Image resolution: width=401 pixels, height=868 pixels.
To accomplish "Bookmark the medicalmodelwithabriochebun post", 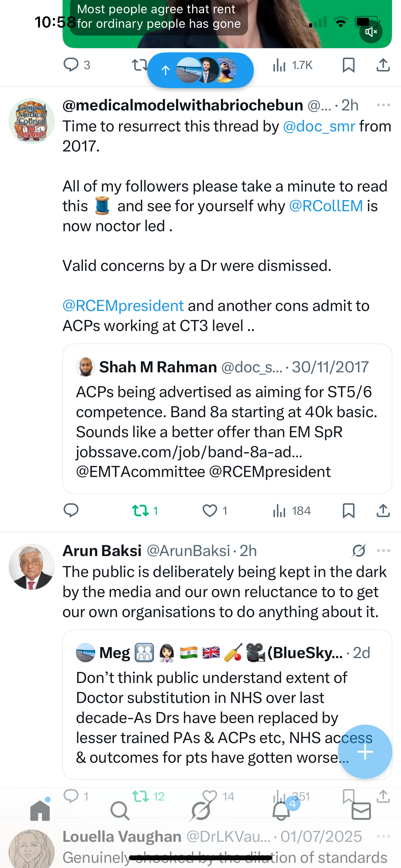I will click(348, 511).
